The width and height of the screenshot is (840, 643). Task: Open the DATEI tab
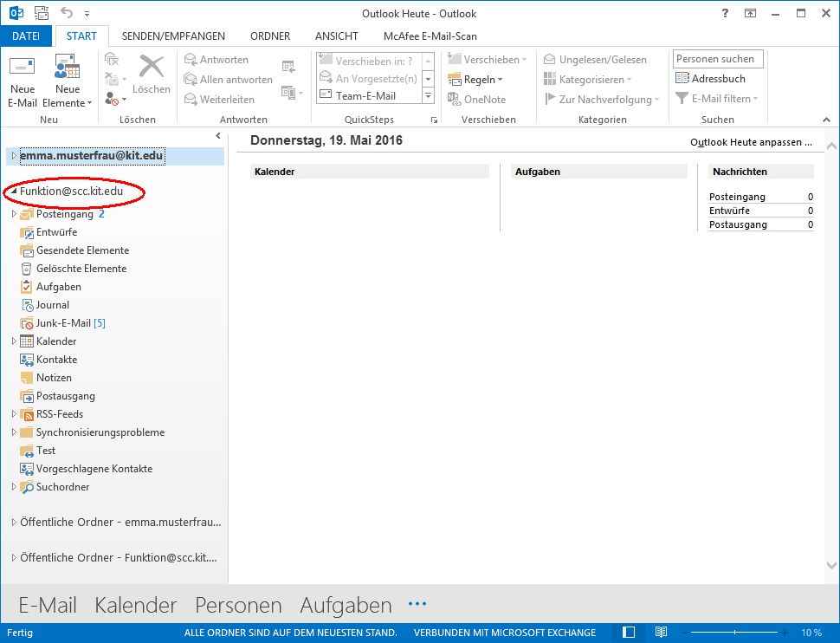point(26,36)
